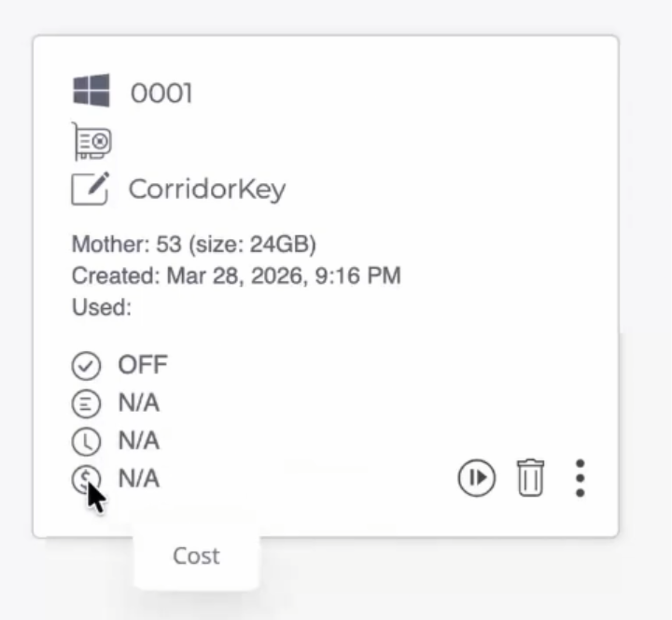
Task: Click the clock time icon
Action: 86,442
